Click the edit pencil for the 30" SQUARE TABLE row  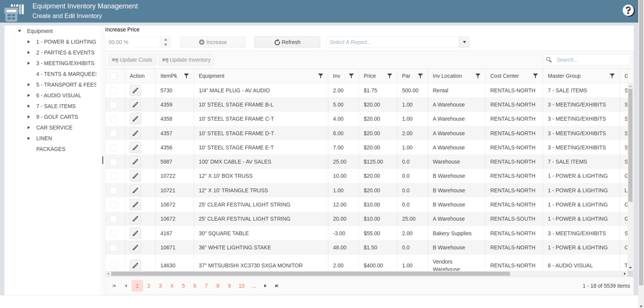point(135,233)
